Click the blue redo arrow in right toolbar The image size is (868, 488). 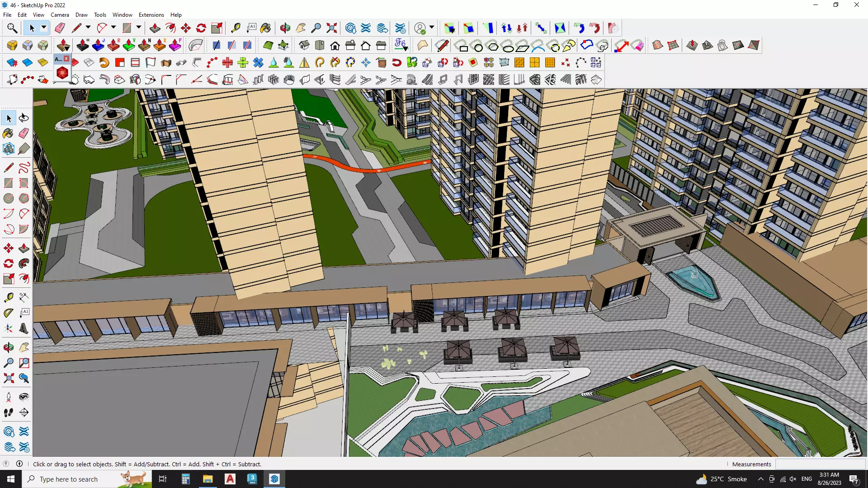pos(579,28)
